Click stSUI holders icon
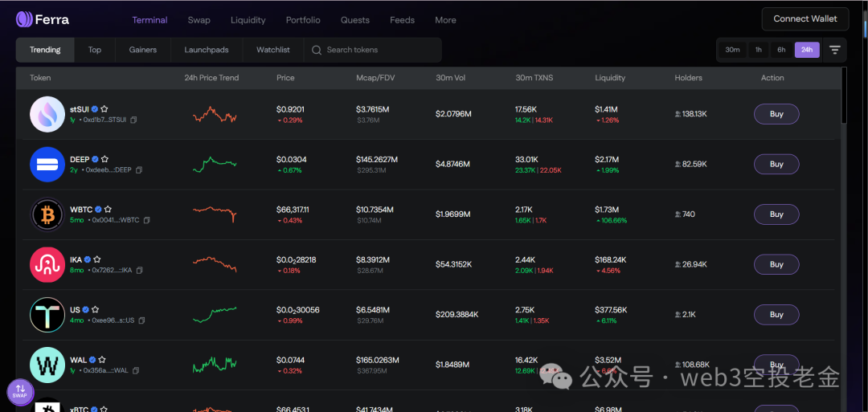This screenshot has height=412, width=868. point(678,114)
